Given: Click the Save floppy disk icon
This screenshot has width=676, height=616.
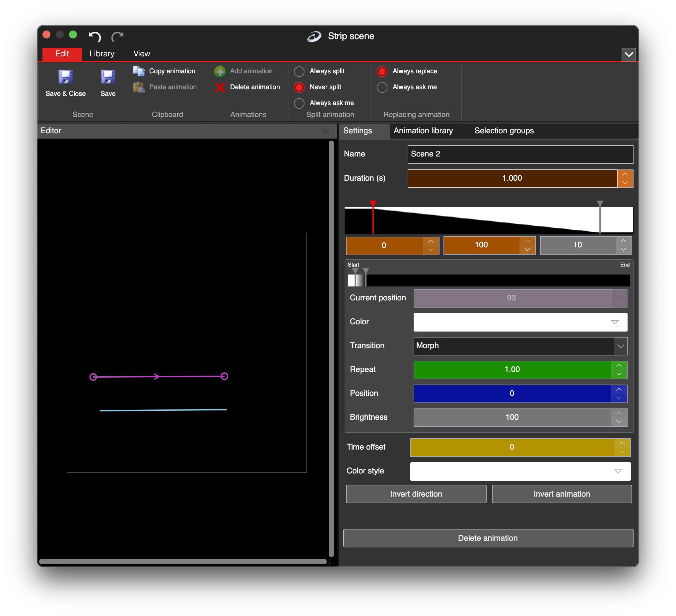Looking at the screenshot, I should pos(108,77).
